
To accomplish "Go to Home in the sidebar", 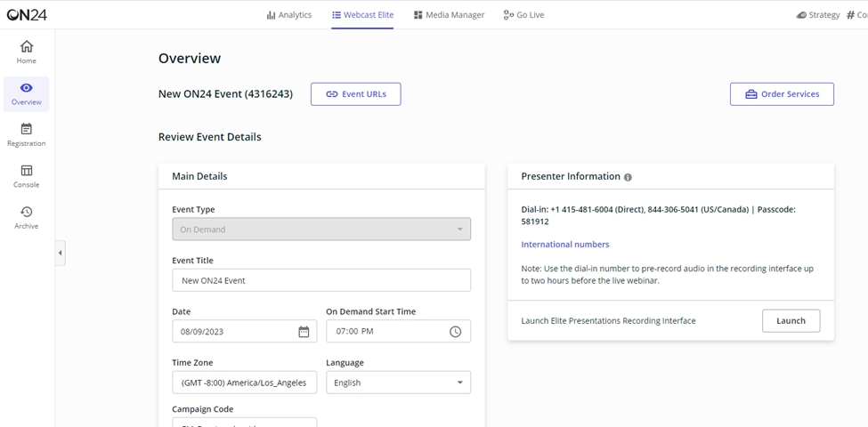I will tap(27, 52).
